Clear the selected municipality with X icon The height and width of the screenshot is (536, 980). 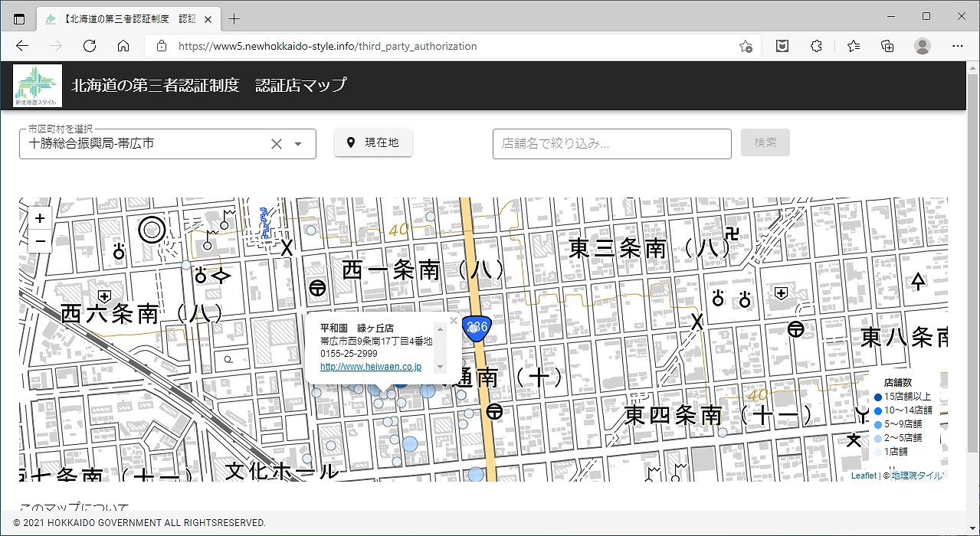(x=277, y=144)
